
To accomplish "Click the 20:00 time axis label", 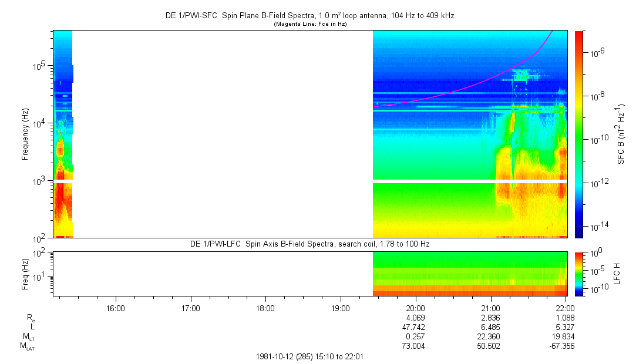I will [415, 308].
